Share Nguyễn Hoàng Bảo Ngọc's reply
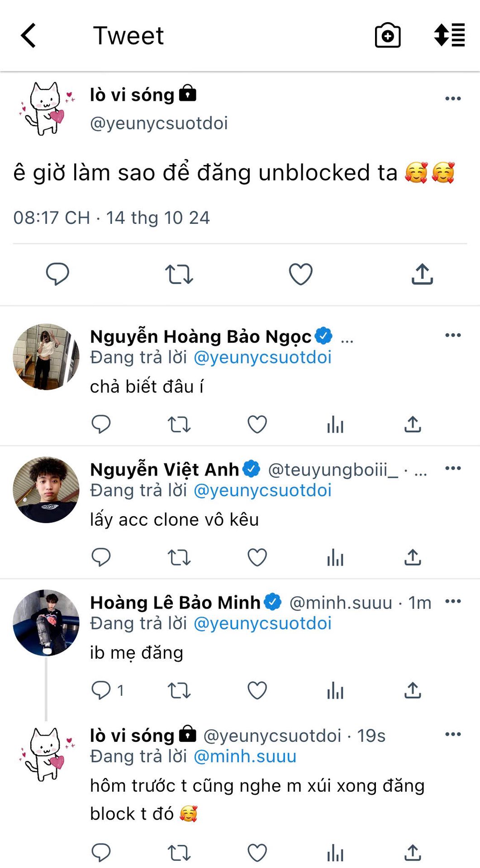 [413, 425]
